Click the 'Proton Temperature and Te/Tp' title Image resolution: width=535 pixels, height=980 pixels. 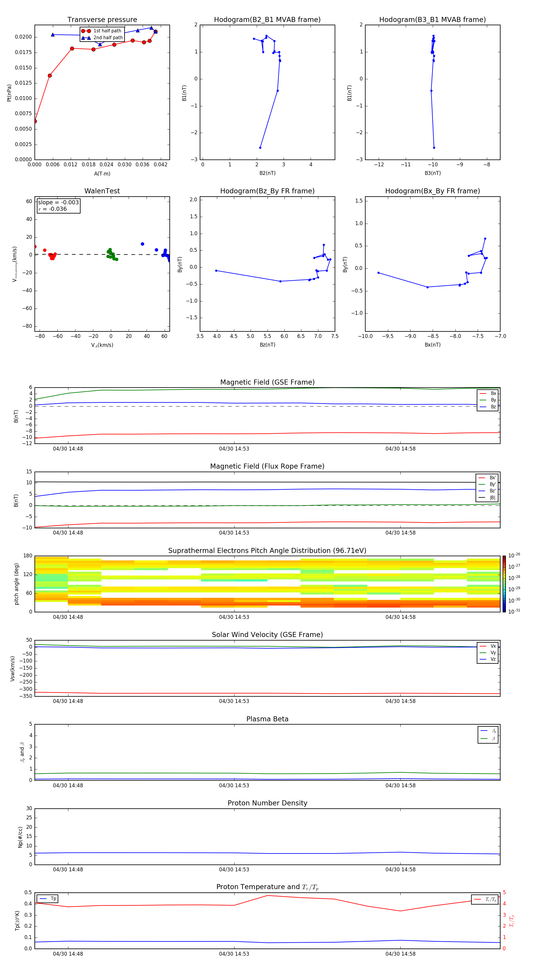tap(267, 887)
